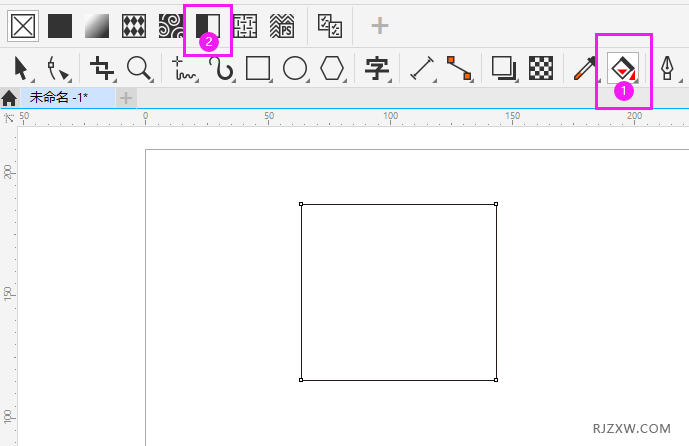Choose the Two-color pattern fill icon
Image resolution: width=689 pixels, height=446 pixels.
click(x=208, y=26)
